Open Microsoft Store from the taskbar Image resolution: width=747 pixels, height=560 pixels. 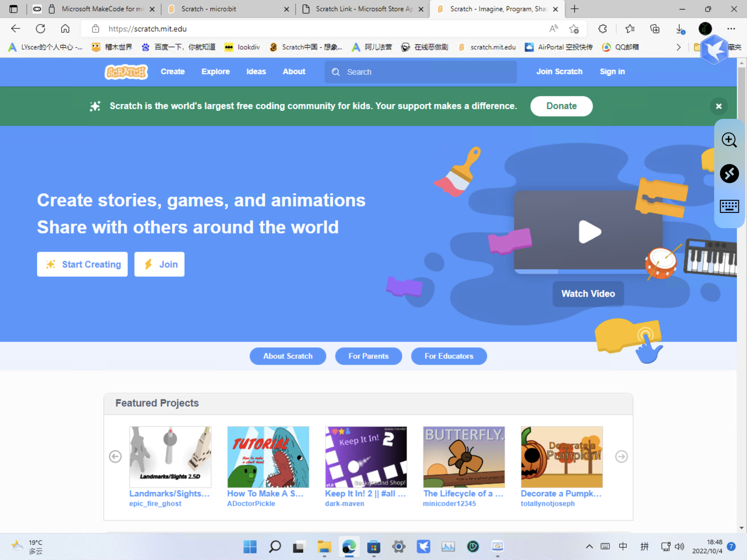coord(373,547)
